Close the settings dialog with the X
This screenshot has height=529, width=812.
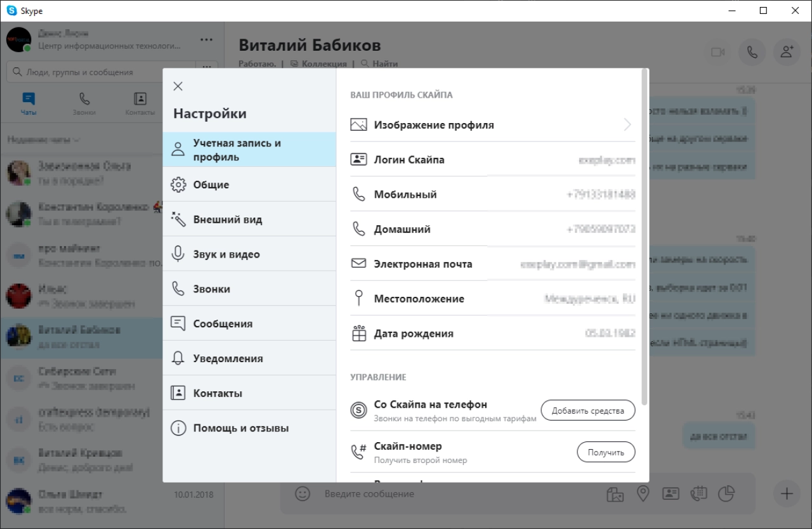tap(178, 86)
